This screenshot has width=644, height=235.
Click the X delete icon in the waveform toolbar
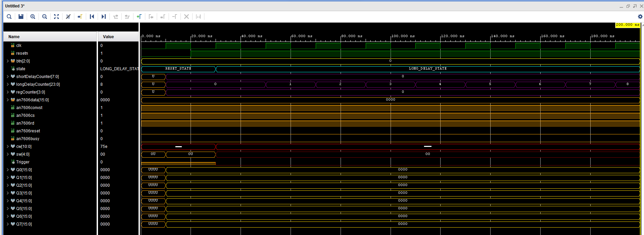coord(187,17)
